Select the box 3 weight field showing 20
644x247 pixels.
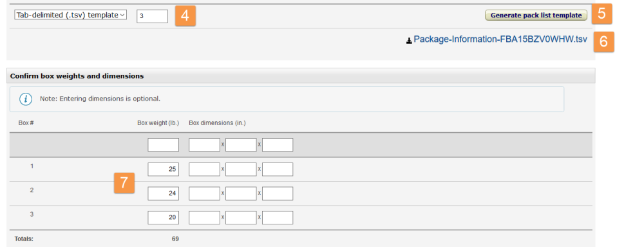tap(164, 218)
